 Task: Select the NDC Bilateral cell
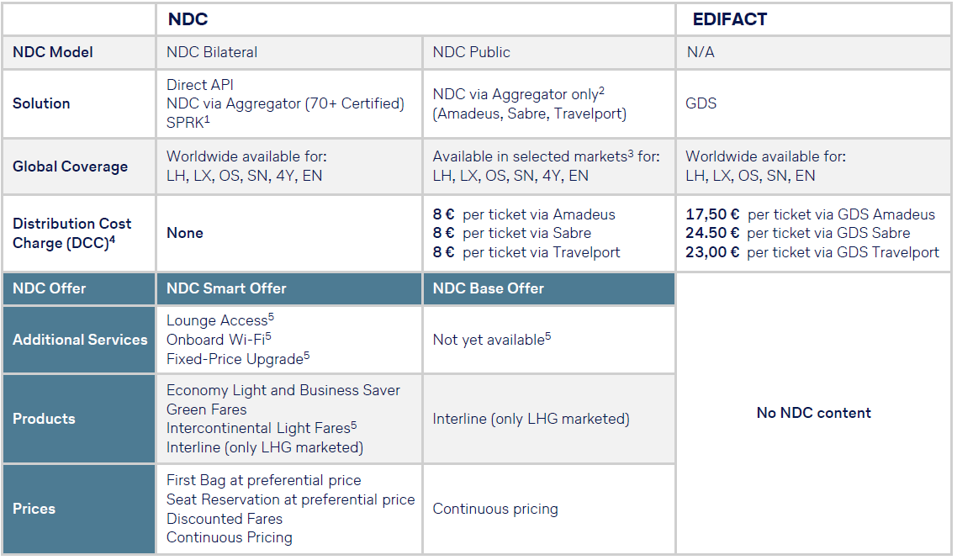pos(212,52)
